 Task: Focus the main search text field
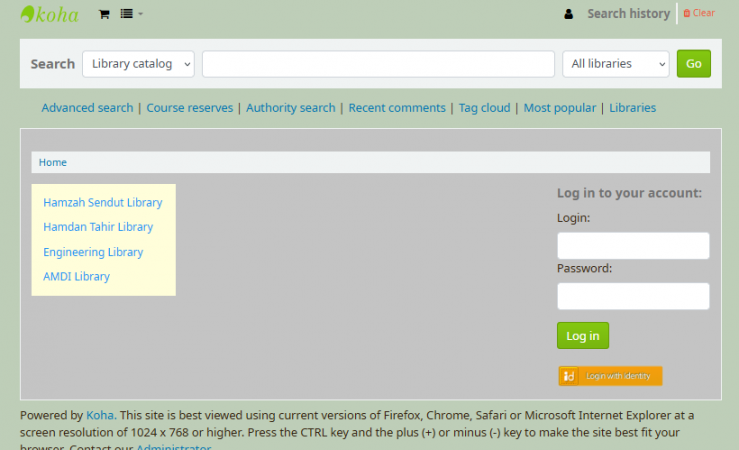coord(378,64)
